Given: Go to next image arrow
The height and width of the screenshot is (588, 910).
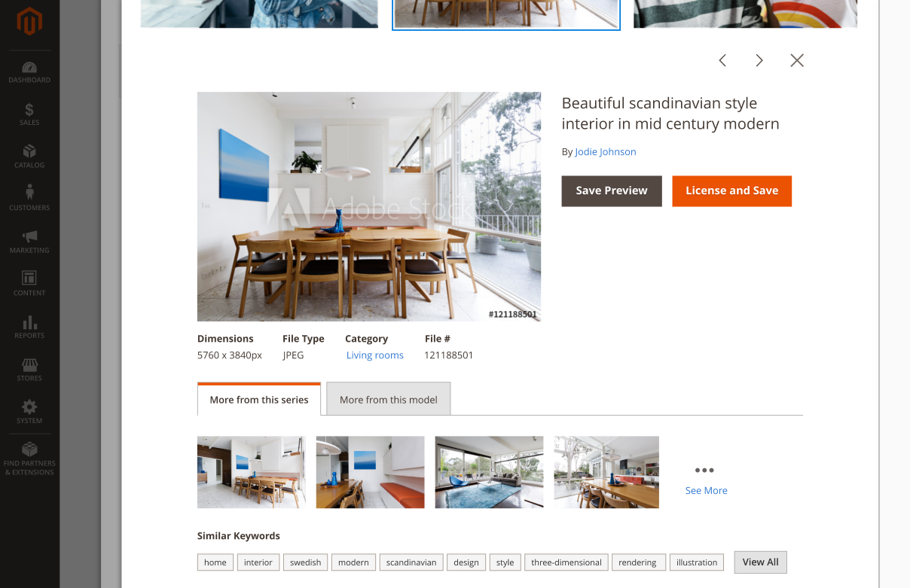Looking at the screenshot, I should pyautogui.click(x=759, y=60).
